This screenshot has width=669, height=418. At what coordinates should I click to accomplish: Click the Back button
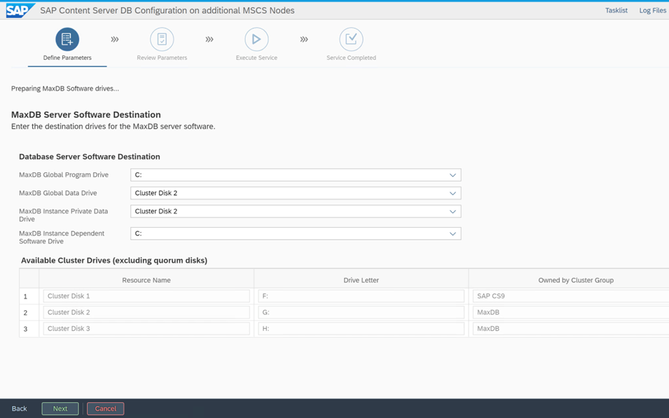19,409
